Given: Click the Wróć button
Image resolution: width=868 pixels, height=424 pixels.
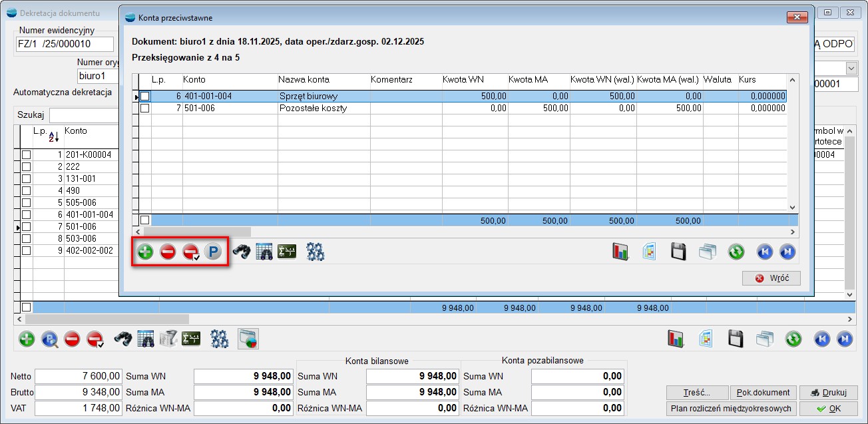Looking at the screenshot, I should [771, 278].
